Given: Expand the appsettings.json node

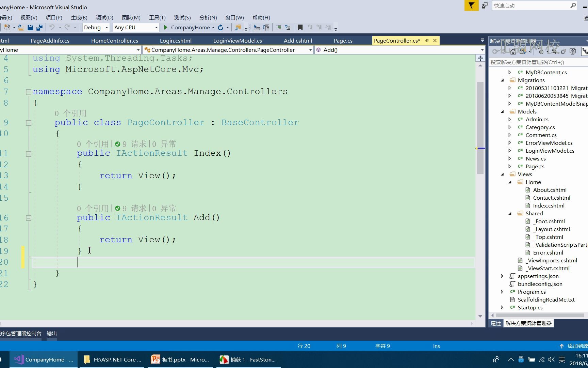Looking at the screenshot, I should (502, 276).
